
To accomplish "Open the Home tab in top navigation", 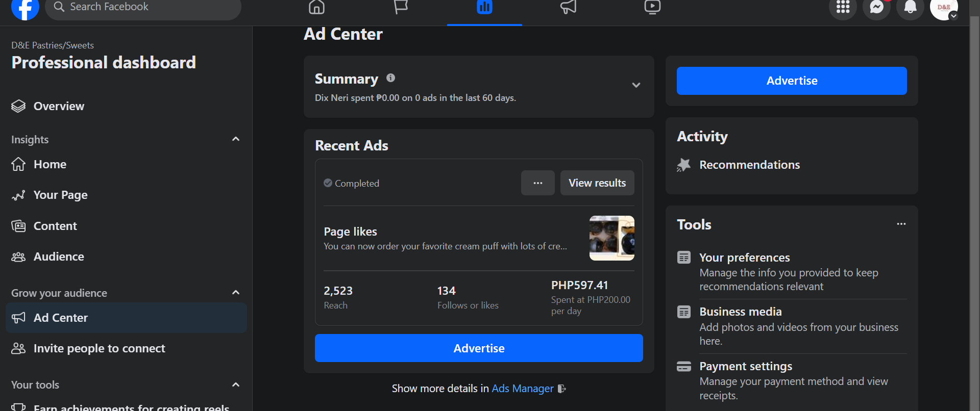I will 316,7.
